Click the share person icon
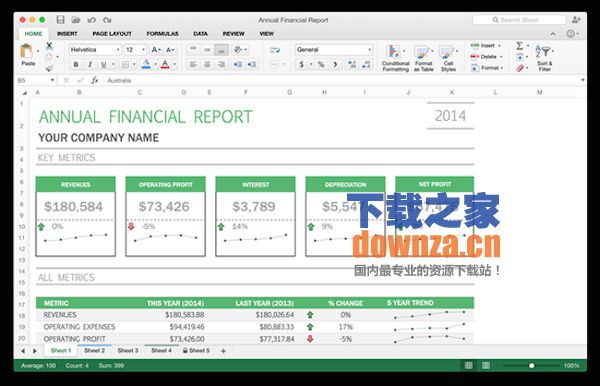The height and width of the screenshot is (386, 600). click(576, 20)
